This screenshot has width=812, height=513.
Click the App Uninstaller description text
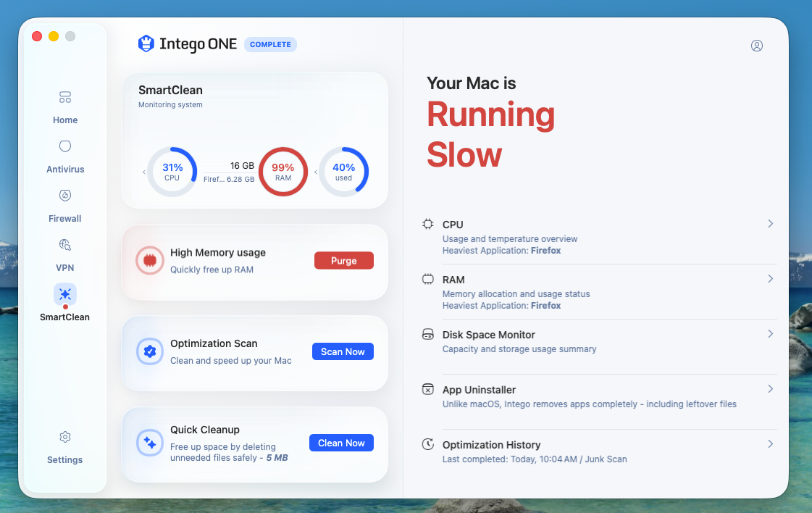[x=590, y=404]
